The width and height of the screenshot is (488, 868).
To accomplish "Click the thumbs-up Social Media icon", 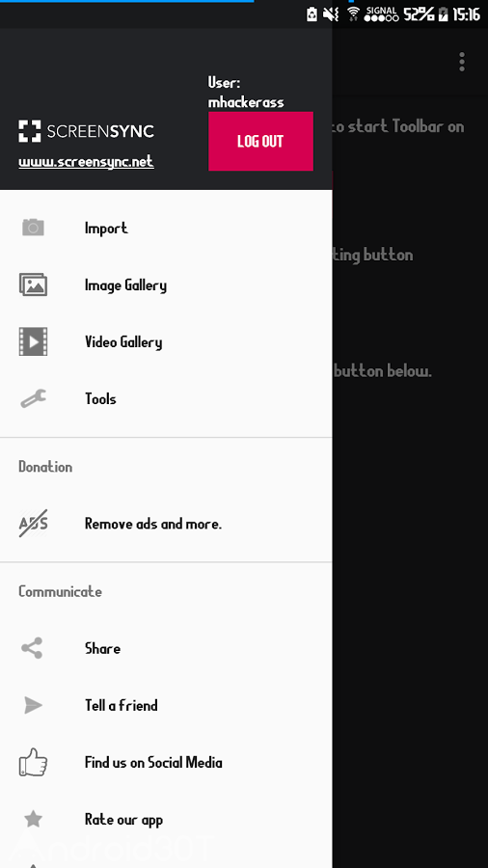I will (33, 762).
